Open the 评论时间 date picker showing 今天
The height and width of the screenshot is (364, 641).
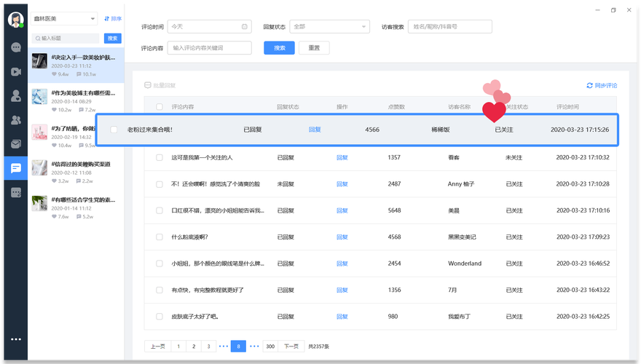pyautogui.click(x=209, y=27)
